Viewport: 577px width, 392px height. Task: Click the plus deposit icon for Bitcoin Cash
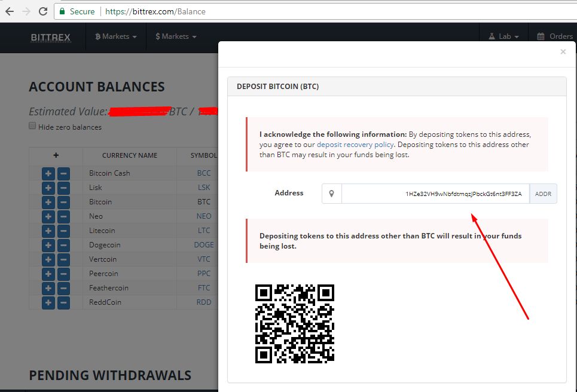[48, 173]
